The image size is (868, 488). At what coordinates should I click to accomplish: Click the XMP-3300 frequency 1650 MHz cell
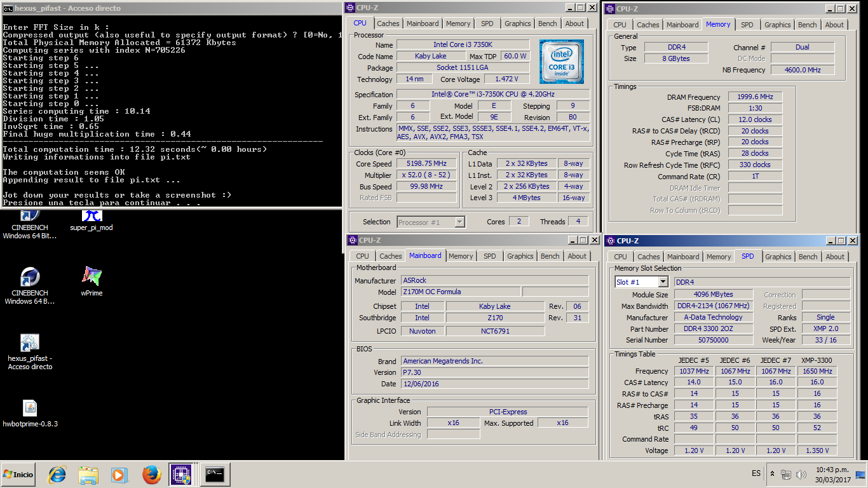point(817,371)
